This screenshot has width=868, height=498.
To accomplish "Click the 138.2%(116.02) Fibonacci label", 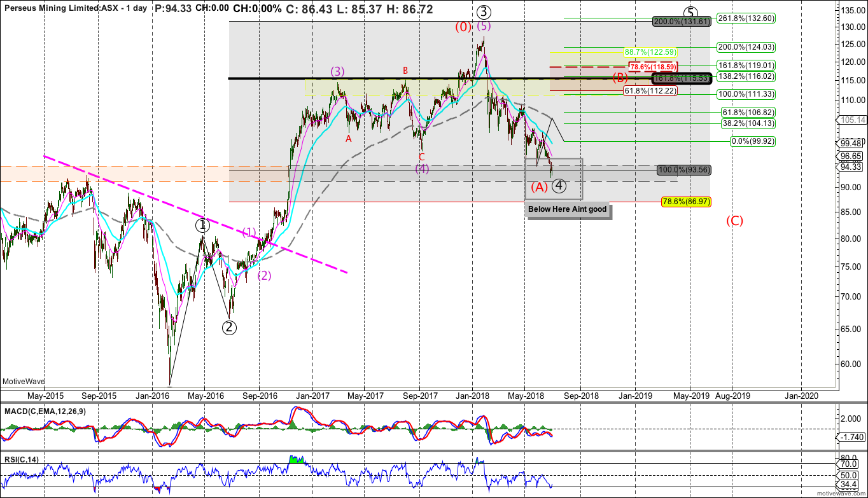I will tap(745, 76).
